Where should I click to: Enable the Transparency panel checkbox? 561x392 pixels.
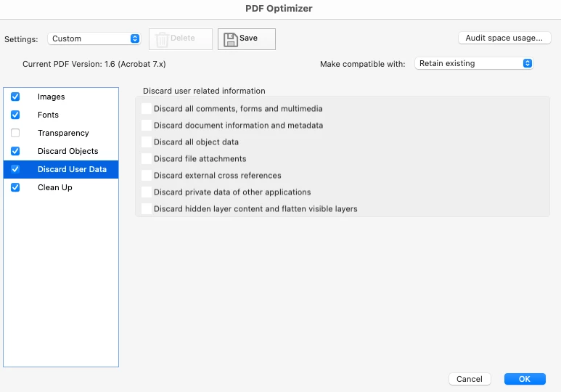click(15, 133)
